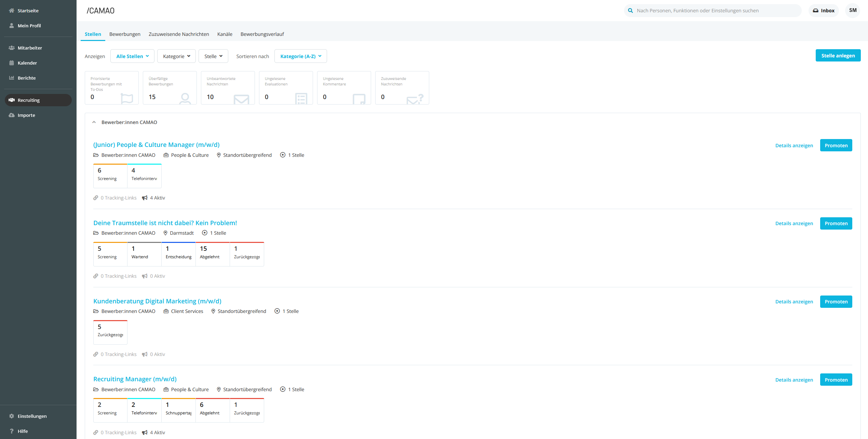The width and height of the screenshot is (868, 439).
Task: Open the Kundenberatung Digital Marketing job title
Action: pos(157,301)
